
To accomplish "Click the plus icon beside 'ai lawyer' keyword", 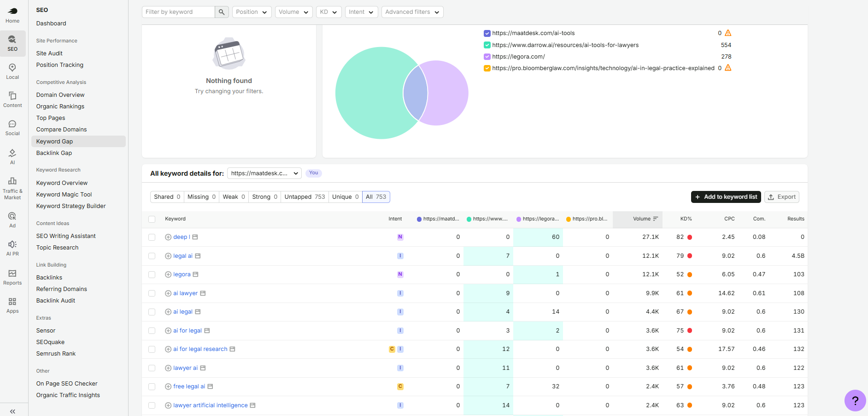I will click(x=168, y=293).
